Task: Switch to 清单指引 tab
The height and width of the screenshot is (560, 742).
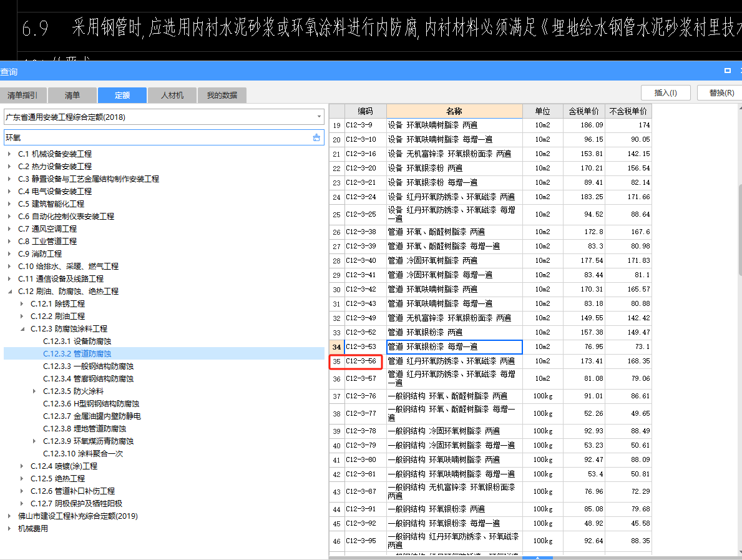Action: [x=22, y=95]
